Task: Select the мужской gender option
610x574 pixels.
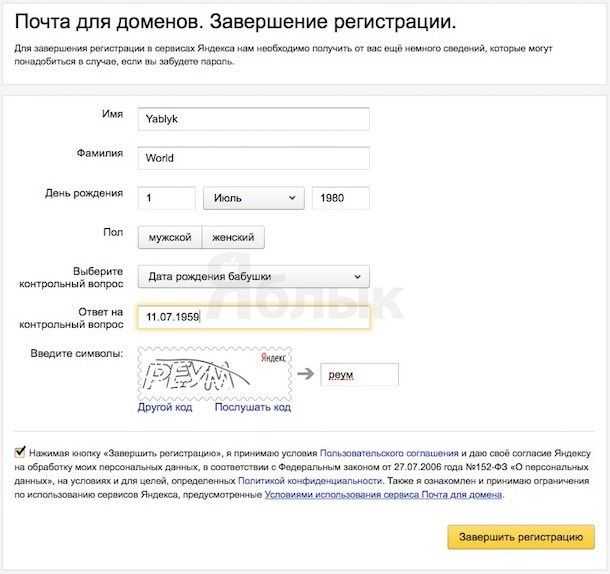Action: 170,237
